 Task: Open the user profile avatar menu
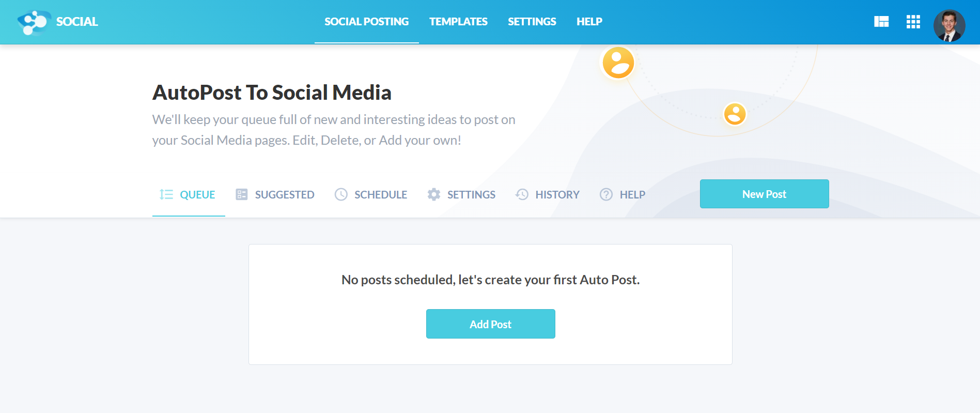pyautogui.click(x=949, y=25)
